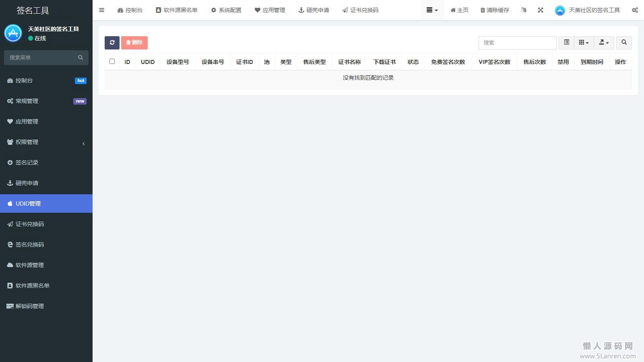The width and height of the screenshot is (644, 362).
Task: Open 签名记录 in the sidebar
Action: click(46, 162)
